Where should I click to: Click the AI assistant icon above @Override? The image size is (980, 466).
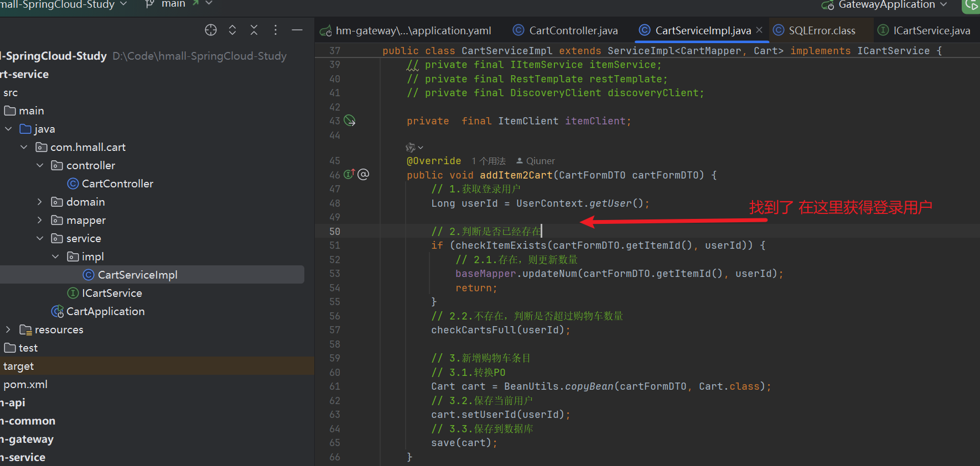tap(411, 148)
